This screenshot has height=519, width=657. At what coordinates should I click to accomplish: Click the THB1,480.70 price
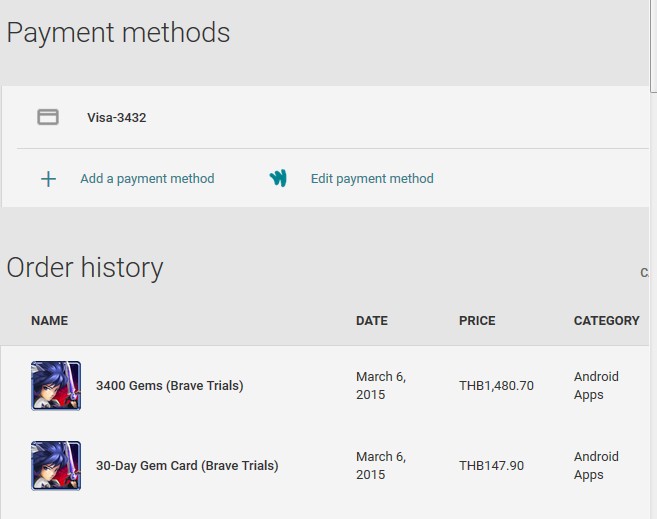496,385
